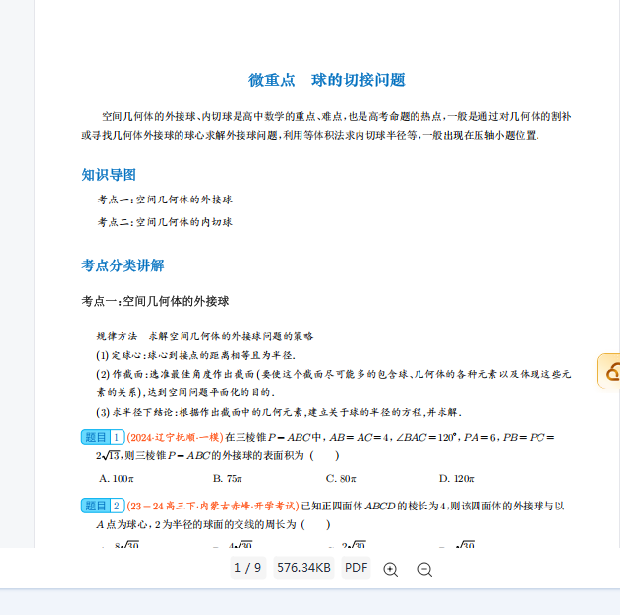Click 考点二:空间几何体的内切球 in the outline list
Image resolution: width=620 pixels, height=615 pixels.
pyautogui.click(x=165, y=222)
